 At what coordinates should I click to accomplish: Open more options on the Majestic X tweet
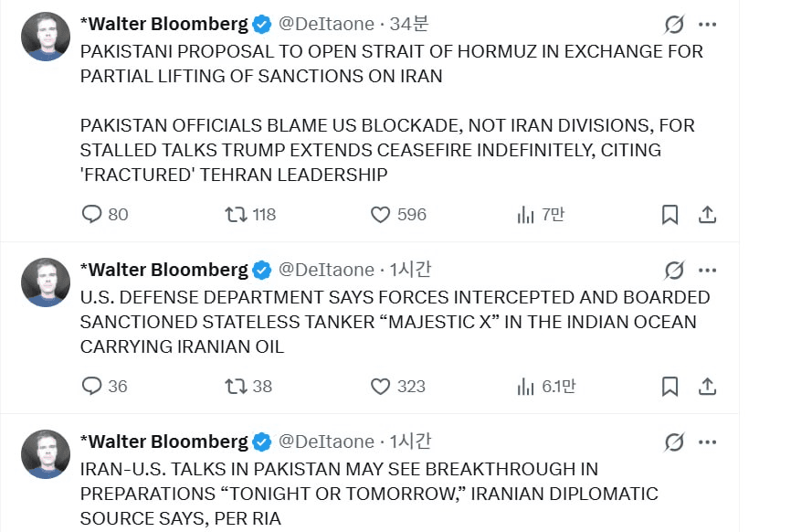tap(707, 270)
